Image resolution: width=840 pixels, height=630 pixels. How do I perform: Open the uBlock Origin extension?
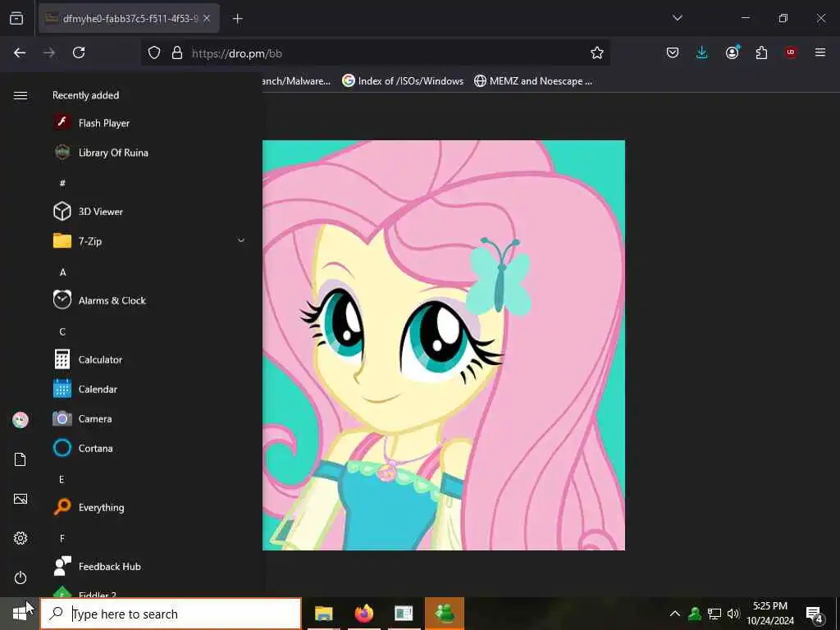[x=791, y=52]
